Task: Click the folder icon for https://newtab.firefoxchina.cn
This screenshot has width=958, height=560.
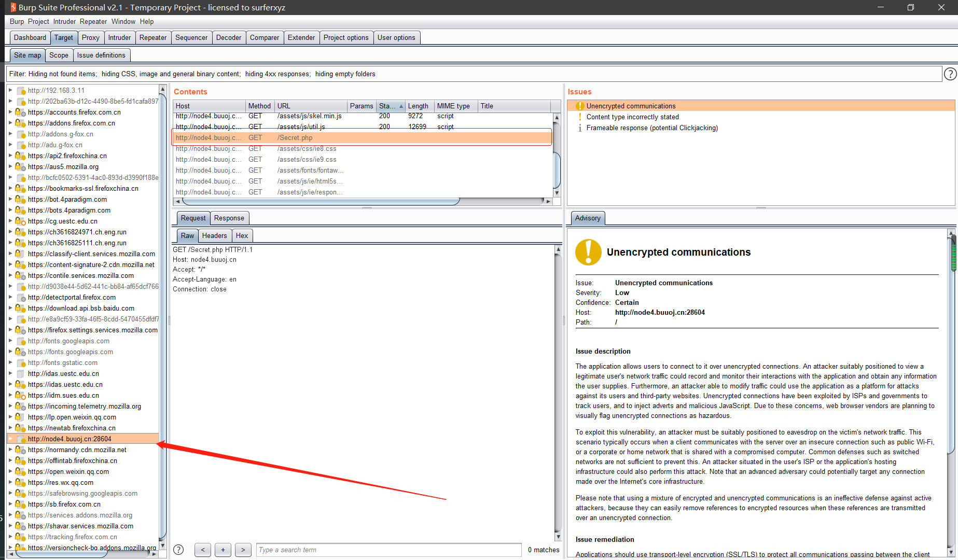Action: tap(20, 428)
